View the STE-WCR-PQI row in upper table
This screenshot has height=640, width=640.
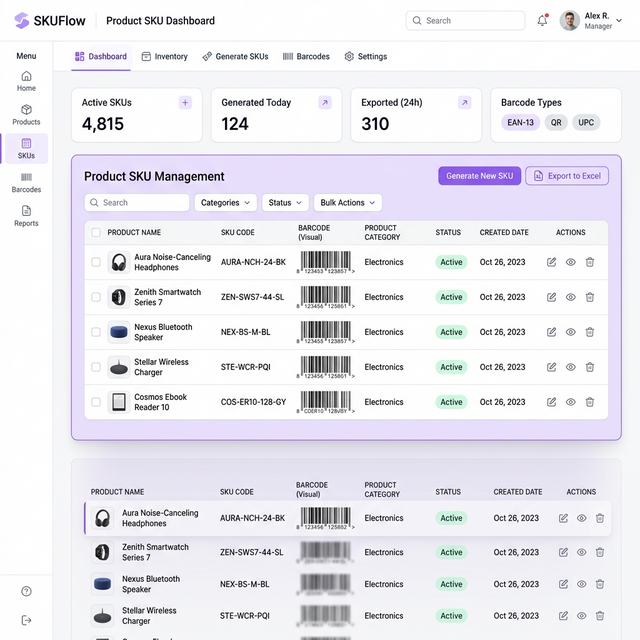coord(571,367)
